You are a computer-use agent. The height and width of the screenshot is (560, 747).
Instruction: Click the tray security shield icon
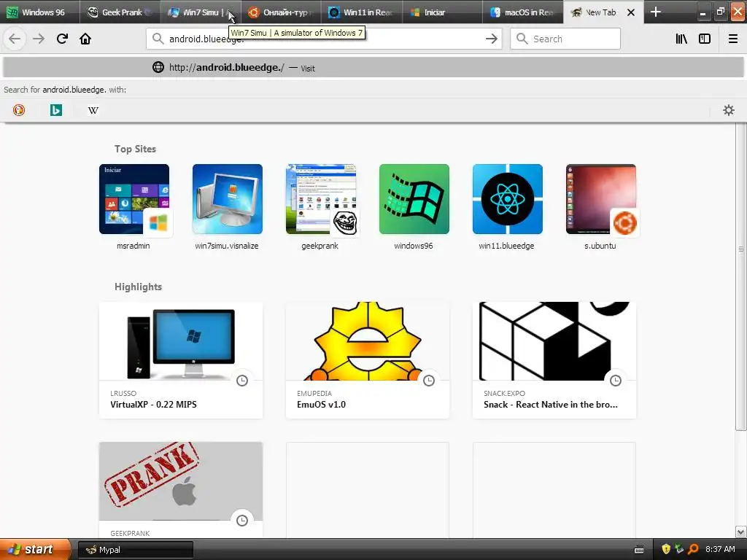pyautogui.click(x=666, y=549)
